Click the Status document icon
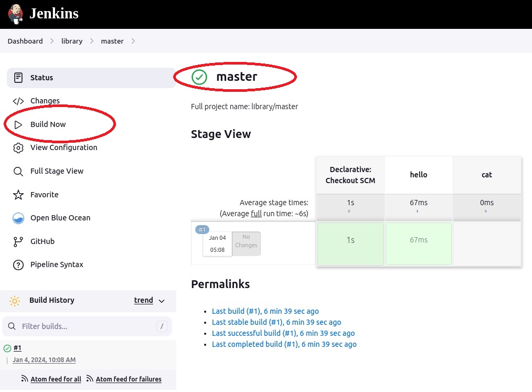The width and height of the screenshot is (532, 392). point(18,78)
